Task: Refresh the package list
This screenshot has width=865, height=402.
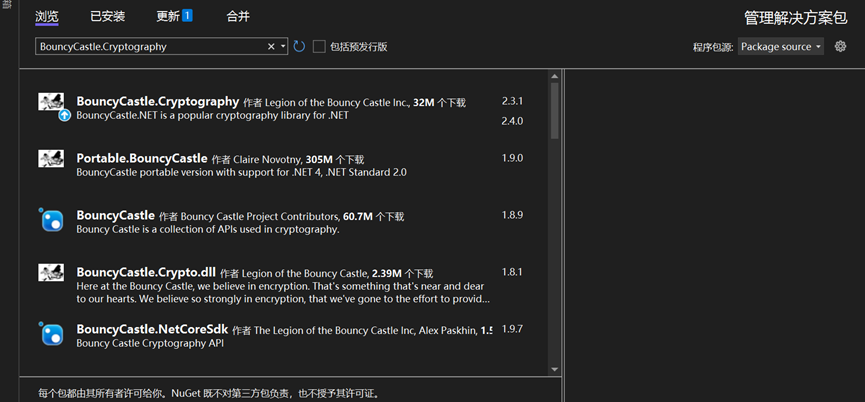Action: click(x=299, y=46)
